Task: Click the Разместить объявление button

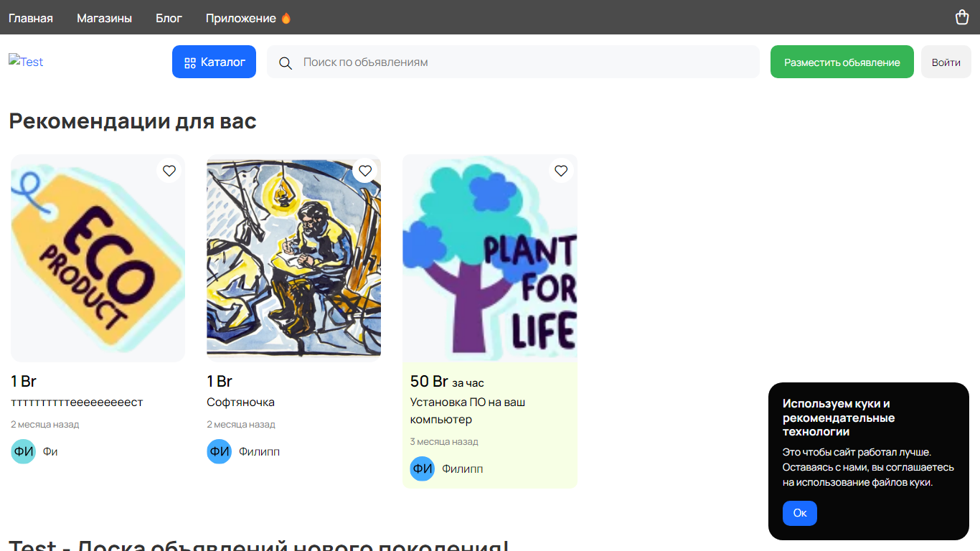Action: [842, 62]
